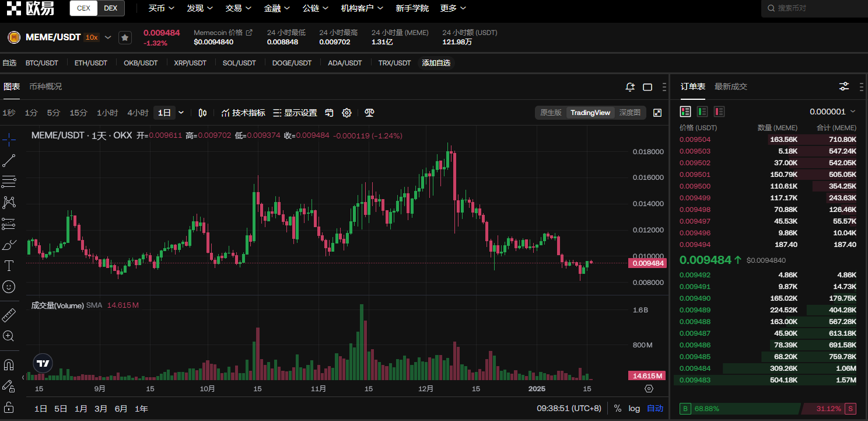The width and height of the screenshot is (868, 421).
Task: Open the 币种概况 tab
Action: 45,86
